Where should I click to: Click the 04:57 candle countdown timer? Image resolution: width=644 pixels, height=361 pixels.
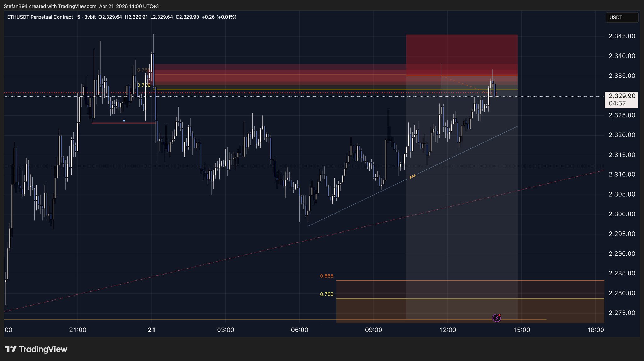pos(617,103)
